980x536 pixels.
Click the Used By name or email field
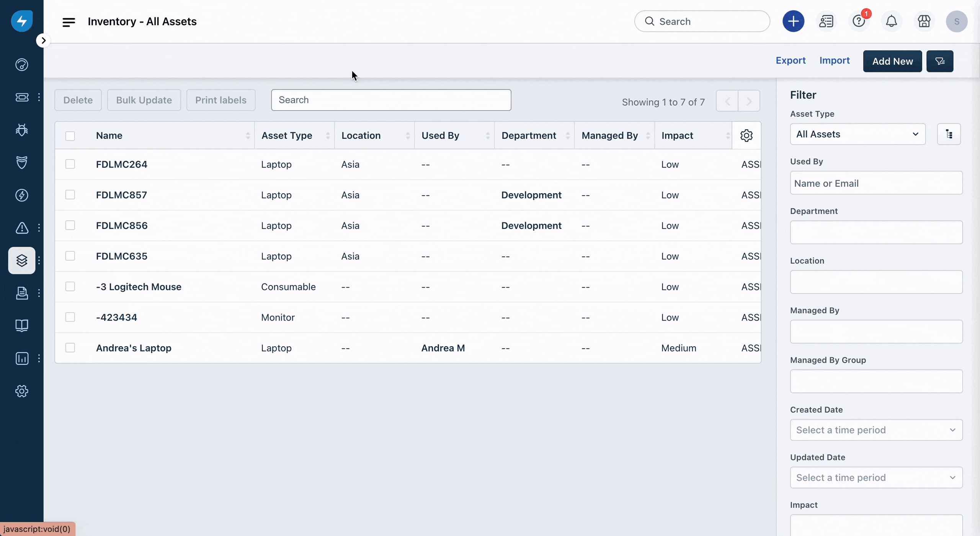(x=876, y=183)
